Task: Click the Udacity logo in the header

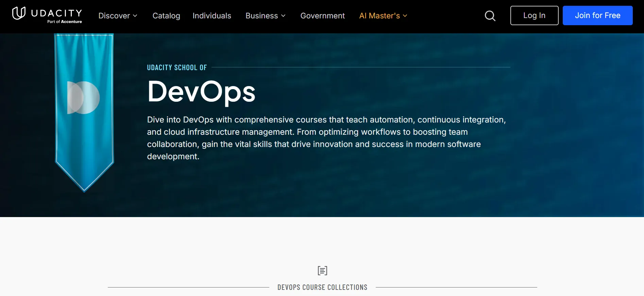Action: coord(47,15)
